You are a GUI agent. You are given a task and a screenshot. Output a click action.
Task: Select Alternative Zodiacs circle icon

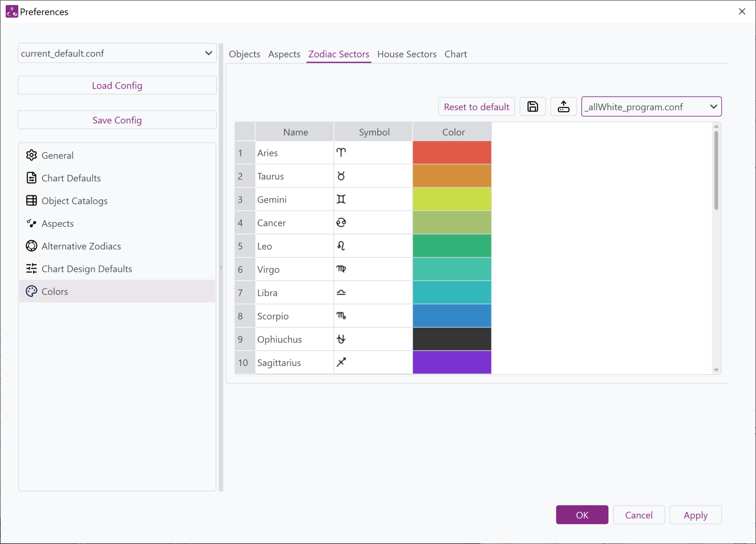coord(31,246)
